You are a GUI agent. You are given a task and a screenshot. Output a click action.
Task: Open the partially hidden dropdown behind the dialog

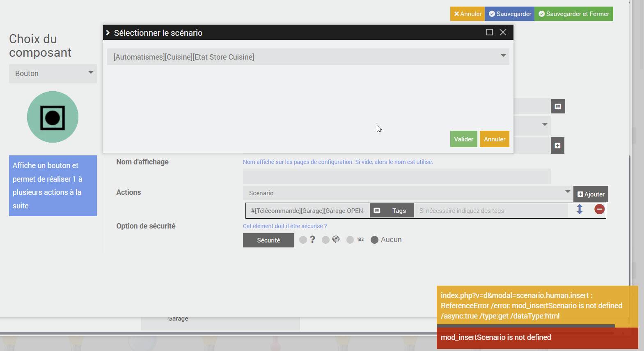tap(532, 125)
